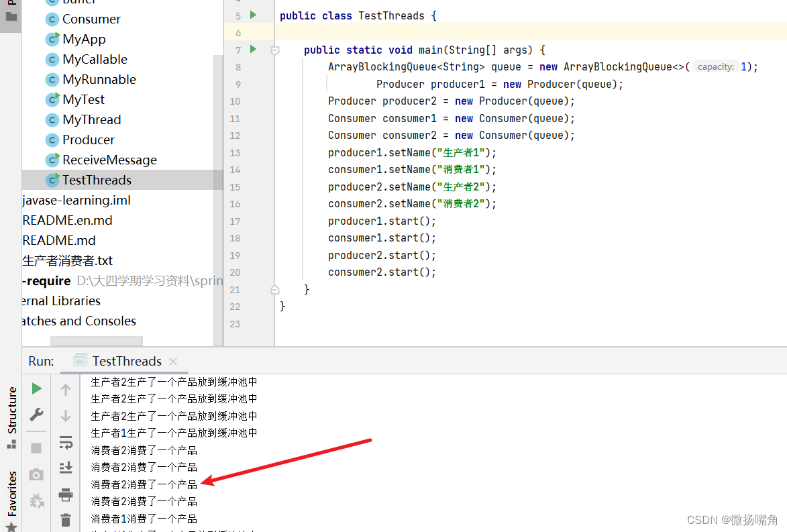Open MyRunnable class in tree
The width and height of the screenshot is (787, 532).
pyautogui.click(x=99, y=79)
